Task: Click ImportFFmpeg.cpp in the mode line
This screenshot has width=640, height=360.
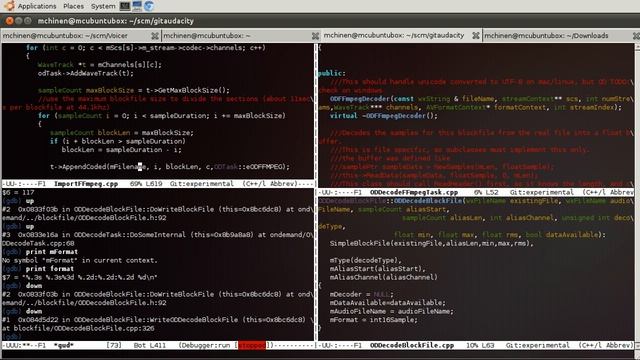Action: 86,184
